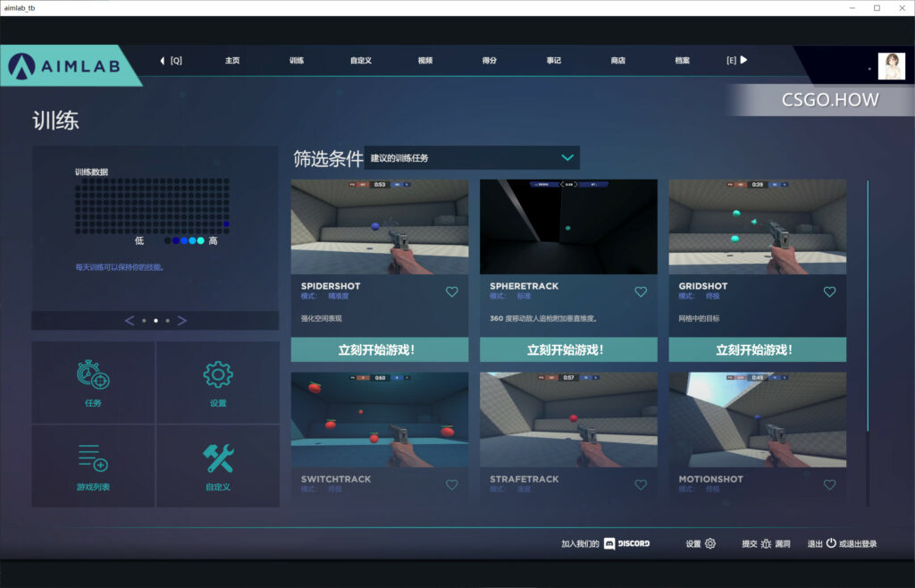Open the 游戏列表 playlist icon

[93, 458]
